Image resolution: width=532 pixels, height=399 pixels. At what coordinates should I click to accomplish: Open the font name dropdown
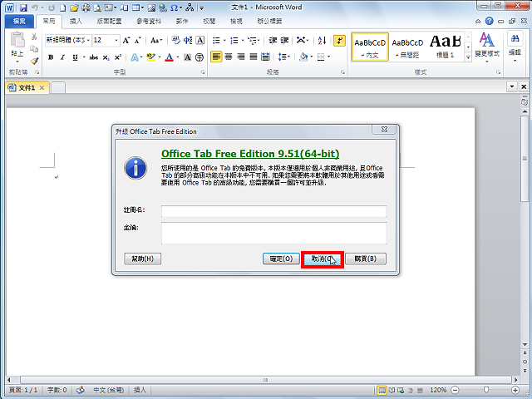pos(88,41)
